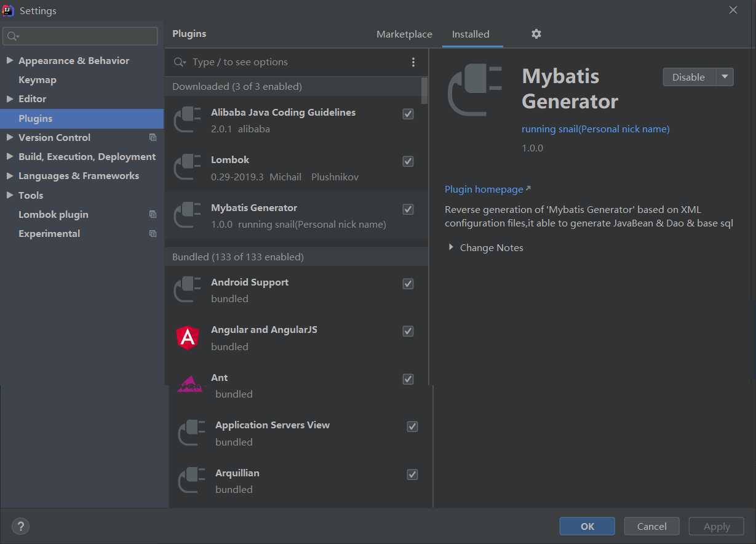Image resolution: width=756 pixels, height=544 pixels.
Task: Click the help question mark button
Action: (20, 526)
